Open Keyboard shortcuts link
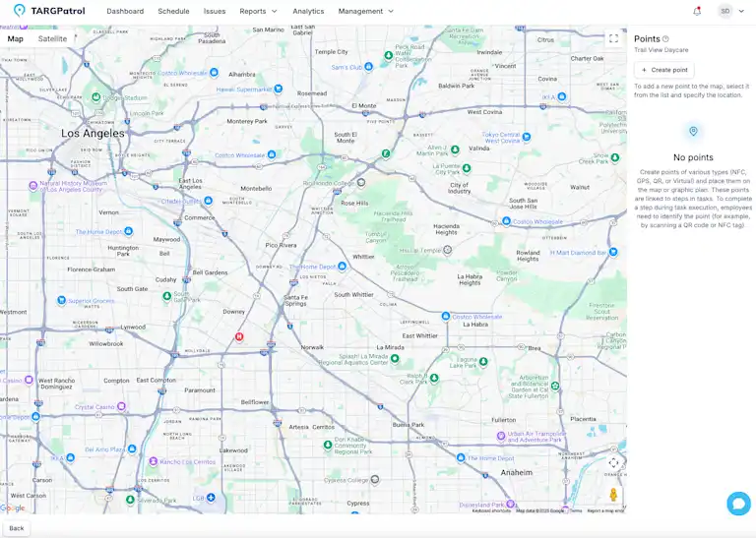The image size is (756, 538). tap(491, 511)
